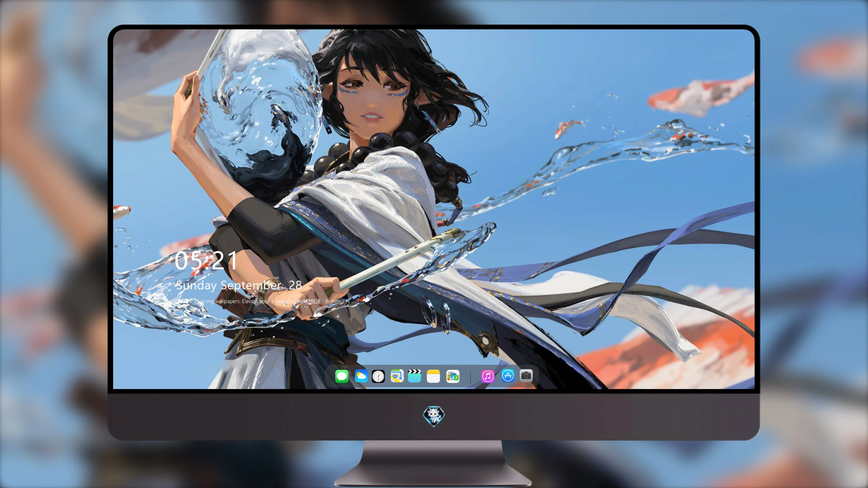Open the Videos clapperboard app in the dock
This screenshot has width=868, height=488.
[415, 376]
